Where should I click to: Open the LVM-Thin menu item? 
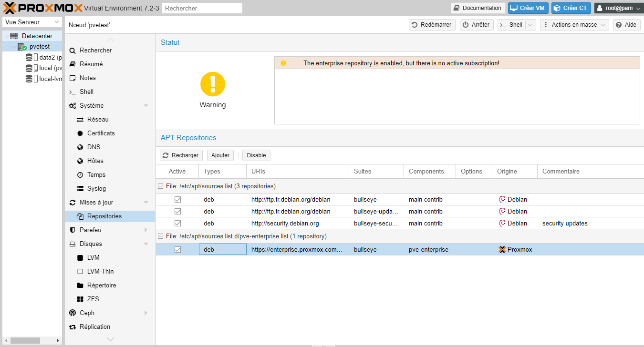[x=110, y=272]
